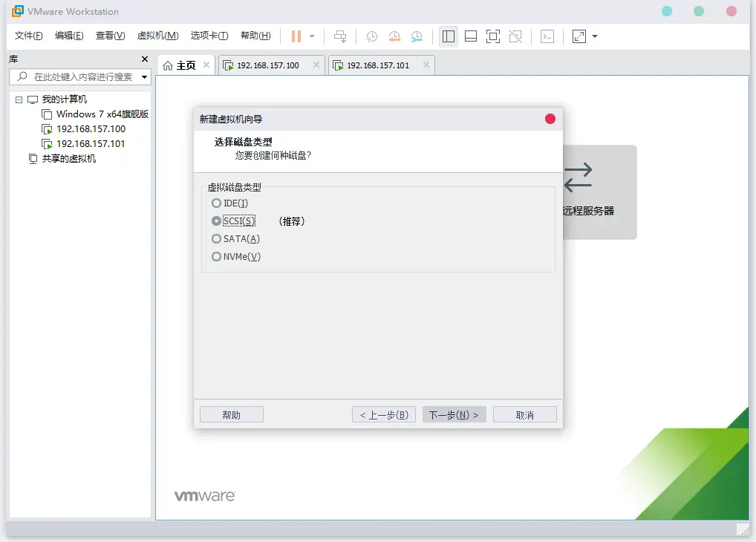Image resolution: width=756 pixels, height=542 pixels.
Task: Close the library panel with X
Action: pyautogui.click(x=145, y=59)
